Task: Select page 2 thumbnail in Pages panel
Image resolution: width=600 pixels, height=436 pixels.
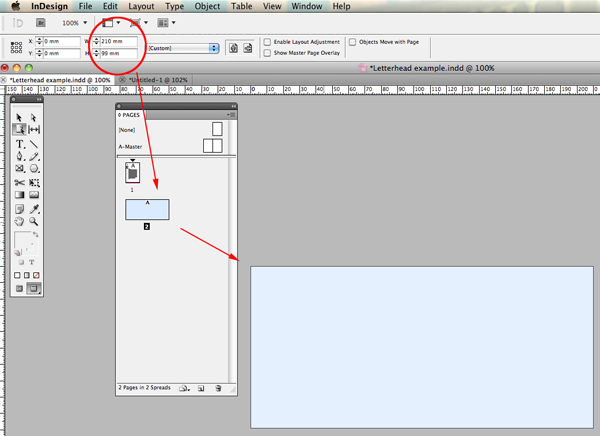Action: click(x=147, y=209)
